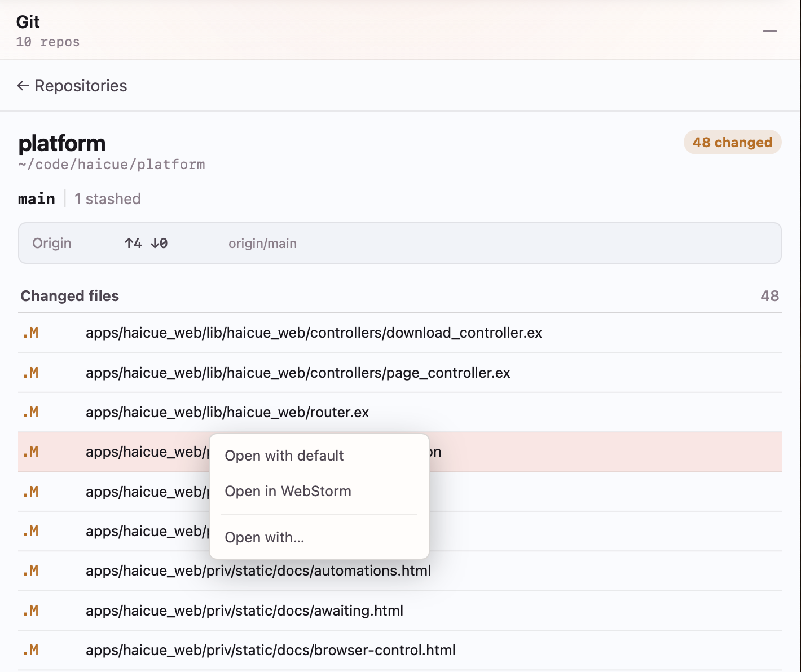Click the back arrow beside Repositories
The height and width of the screenshot is (672, 801).
[x=23, y=86]
